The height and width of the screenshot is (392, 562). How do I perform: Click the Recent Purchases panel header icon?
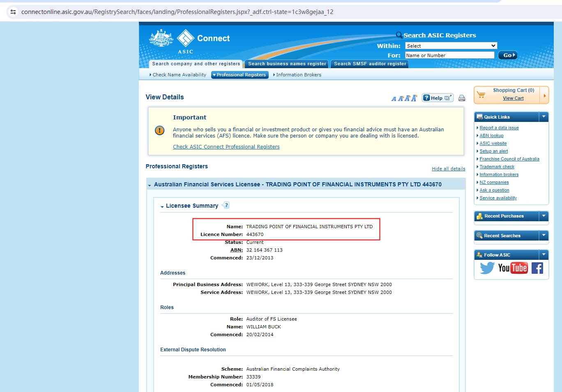479,216
